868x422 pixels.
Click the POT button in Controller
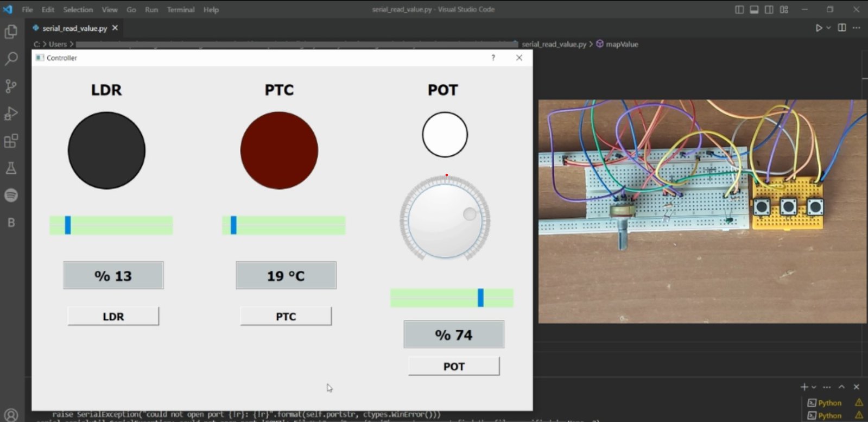[x=454, y=366]
